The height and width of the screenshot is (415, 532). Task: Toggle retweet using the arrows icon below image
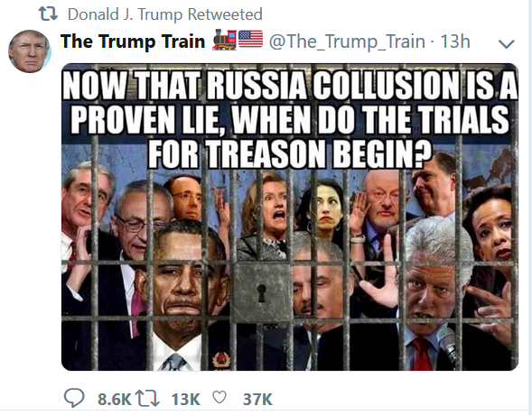pos(147,399)
